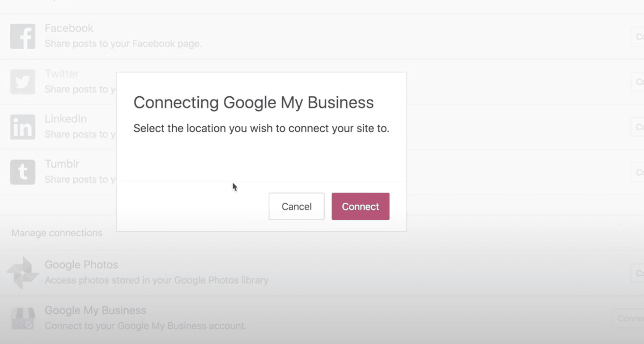This screenshot has height=344, width=644.
Task: Click the Tumblr logo icon
Action: [23, 172]
